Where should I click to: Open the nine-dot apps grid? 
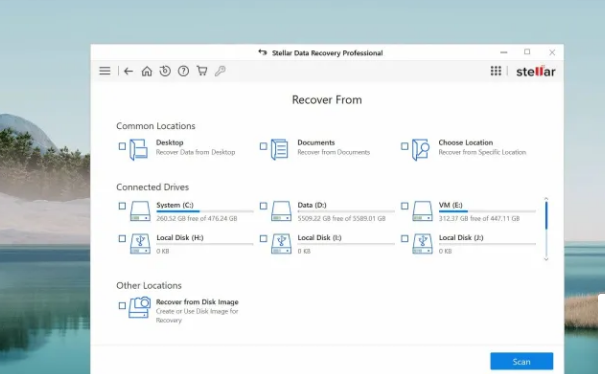click(x=496, y=71)
